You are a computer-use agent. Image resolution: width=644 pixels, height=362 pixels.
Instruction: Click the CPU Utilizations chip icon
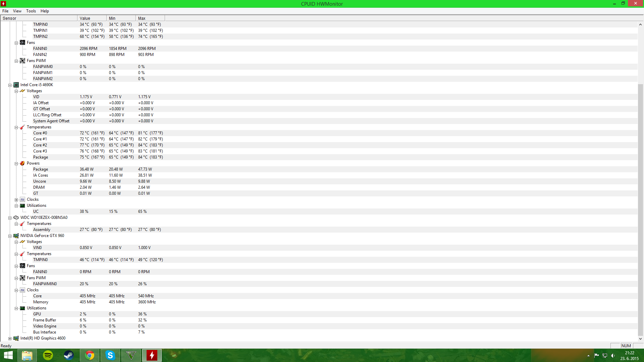(x=22, y=205)
